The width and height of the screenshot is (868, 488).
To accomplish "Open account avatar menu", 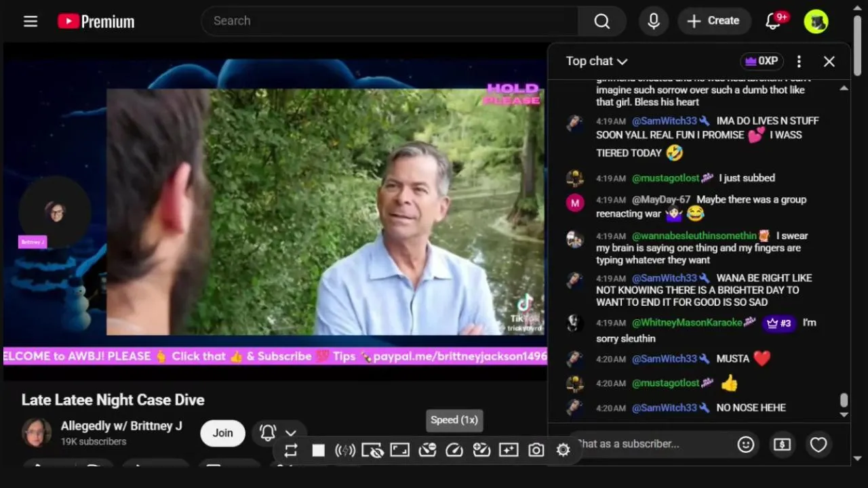I will 816,21.
